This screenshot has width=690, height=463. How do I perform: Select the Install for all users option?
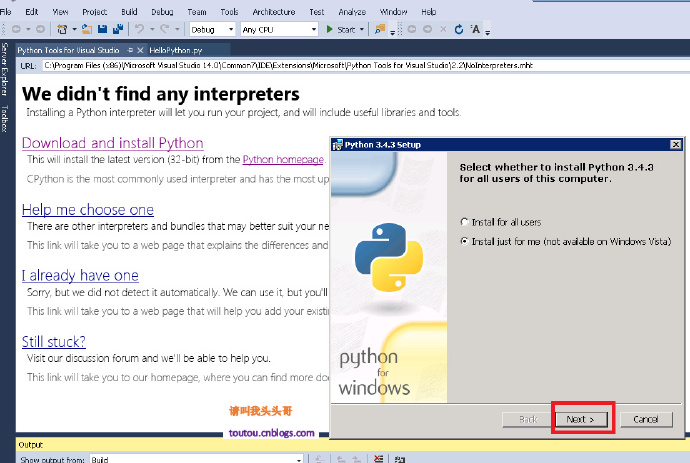pos(463,221)
